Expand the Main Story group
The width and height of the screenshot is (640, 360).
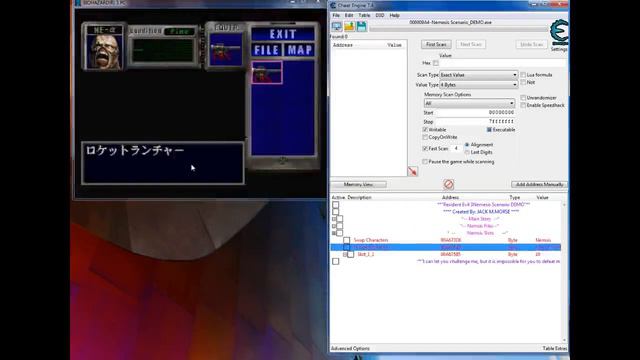(334, 219)
